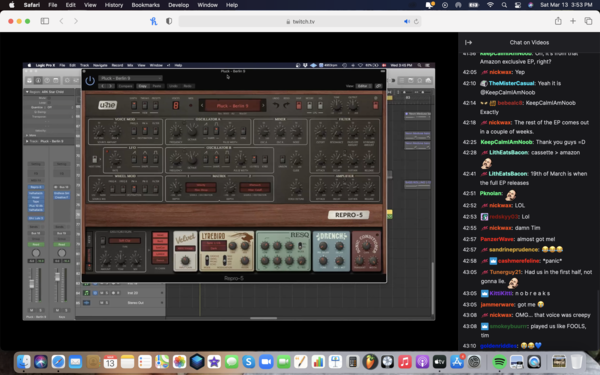The height and width of the screenshot is (375, 600).
Task: Click the Lyrebird delay effect module
Action: point(227,251)
